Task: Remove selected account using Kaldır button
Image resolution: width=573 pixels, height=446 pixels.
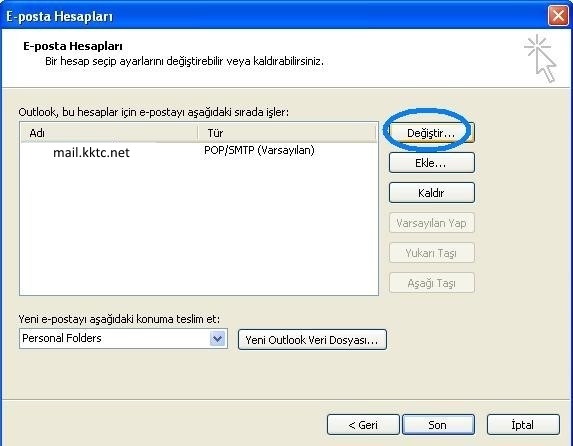Action: [432, 193]
